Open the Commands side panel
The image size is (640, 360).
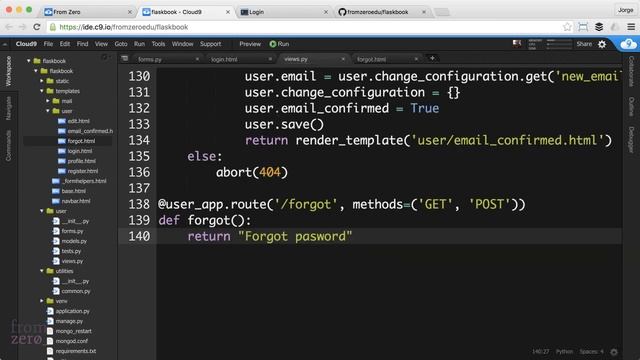[x=8, y=145]
